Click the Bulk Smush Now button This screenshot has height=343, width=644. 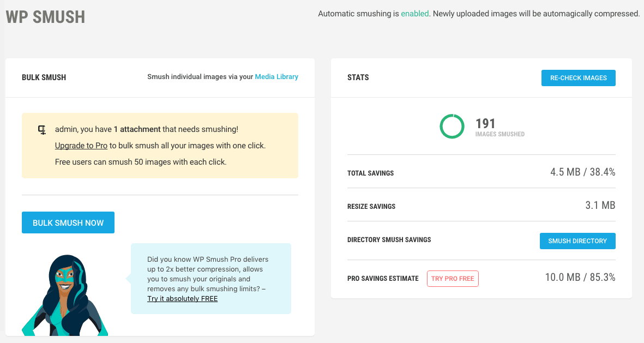[68, 222]
